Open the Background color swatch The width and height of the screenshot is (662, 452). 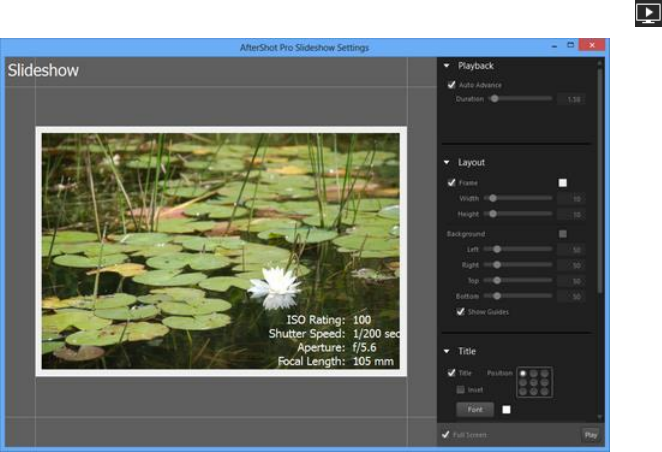pos(562,234)
